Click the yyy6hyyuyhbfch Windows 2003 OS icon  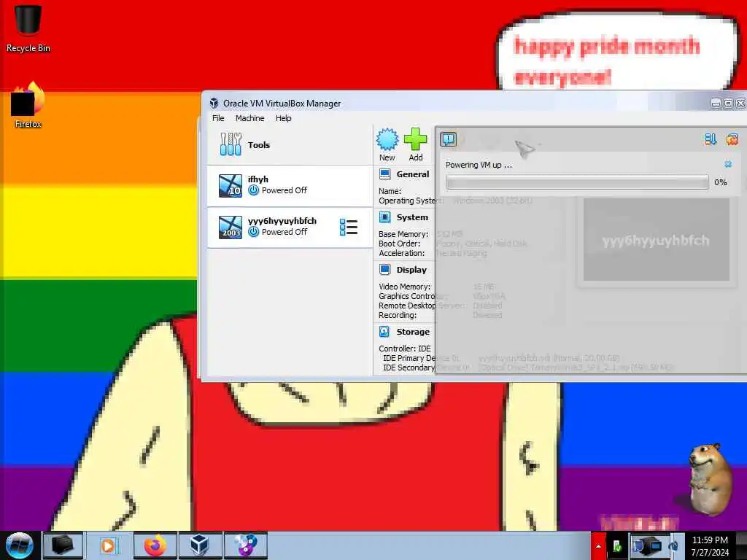tap(230, 227)
